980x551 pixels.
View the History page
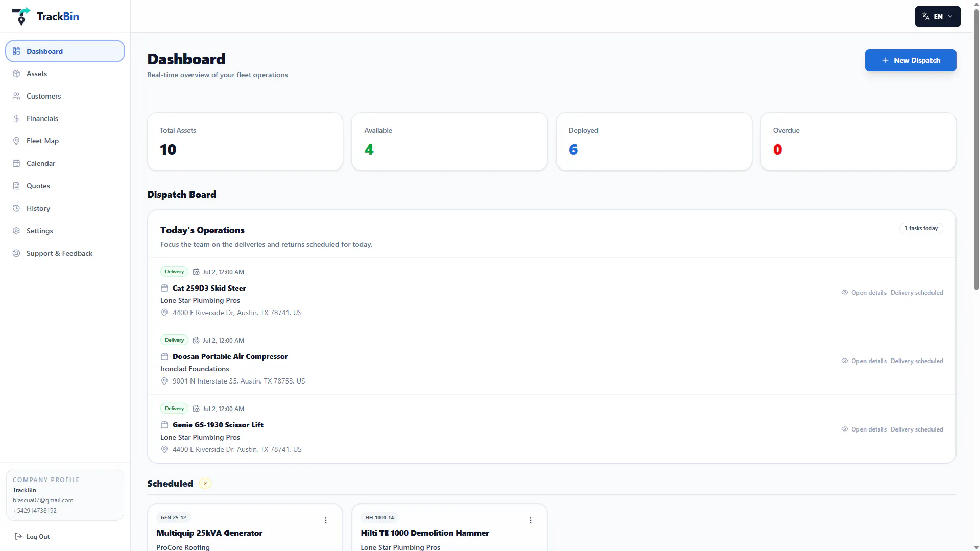click(65, 208)
